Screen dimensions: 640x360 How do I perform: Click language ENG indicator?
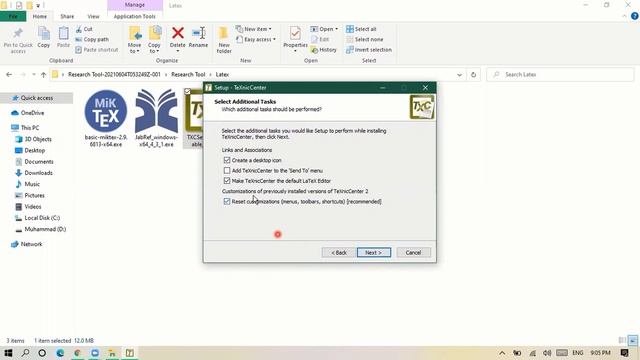click(x=578, y=353)
